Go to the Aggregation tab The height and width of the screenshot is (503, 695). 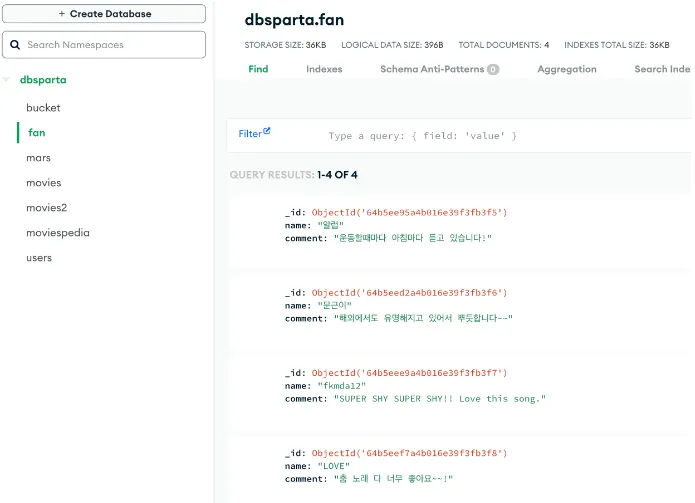tap(566, 69)
